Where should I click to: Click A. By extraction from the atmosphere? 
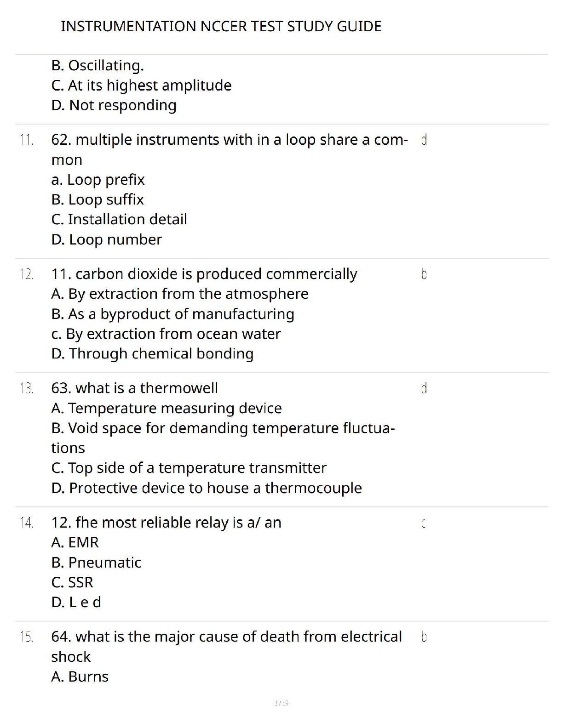[180, 294]
